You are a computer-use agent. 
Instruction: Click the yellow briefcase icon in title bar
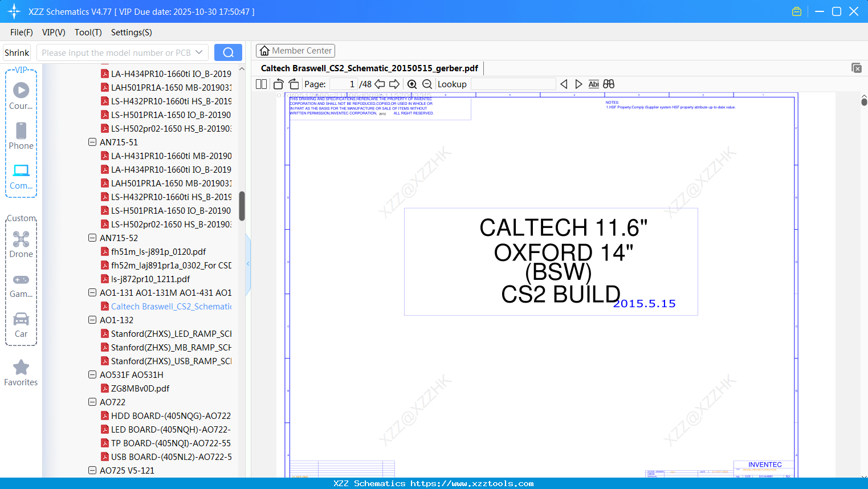click(x=797, y=11)
